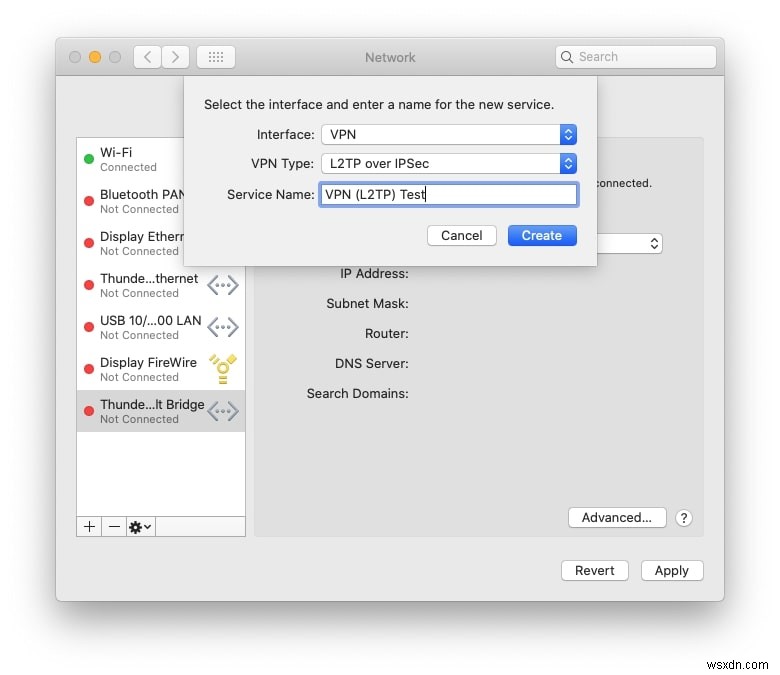Click the Subnet Mask label
The height and width of the screenshot is (675, 780).
point(367,303)
